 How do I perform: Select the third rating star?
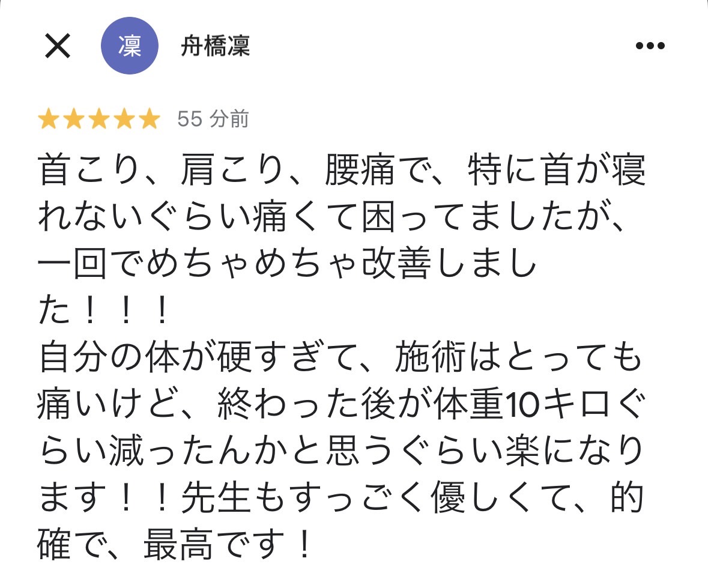(x=99, y=120)
